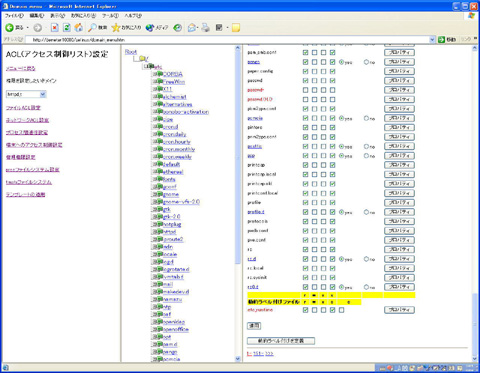Click the History clock toolbar icon
Viewport: 480px width, 373px height.
(x=178, y=28)
